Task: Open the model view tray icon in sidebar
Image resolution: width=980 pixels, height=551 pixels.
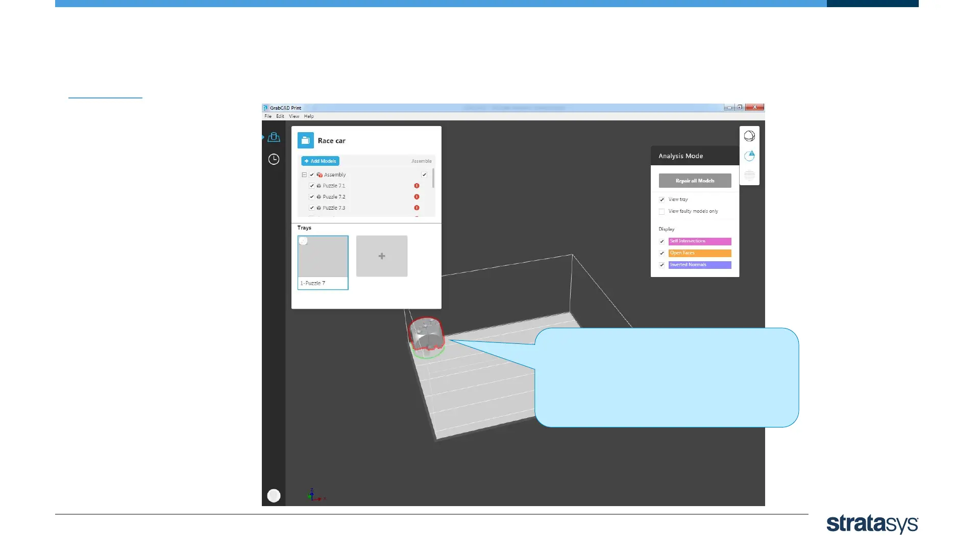Action: [274, 137]
